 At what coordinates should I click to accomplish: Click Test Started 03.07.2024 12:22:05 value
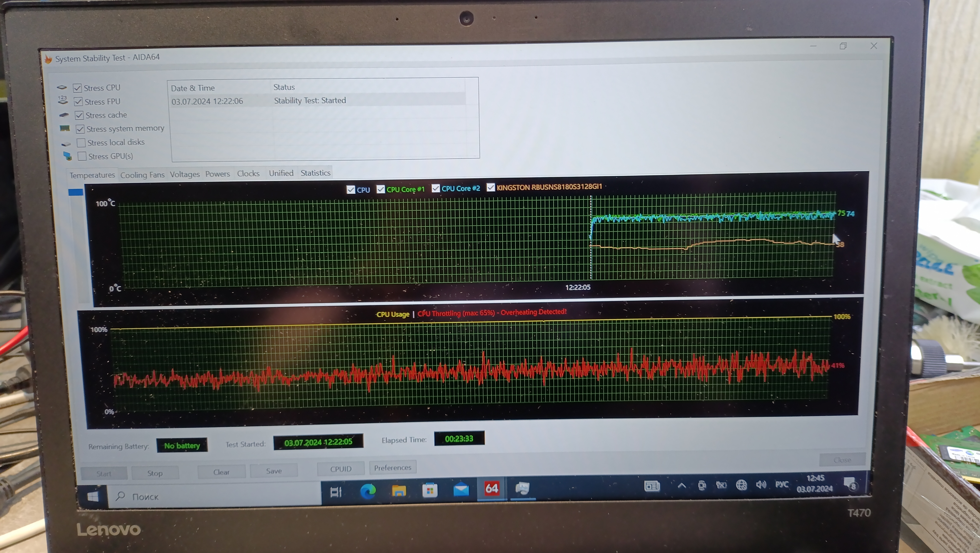click(x=318, y=442)
